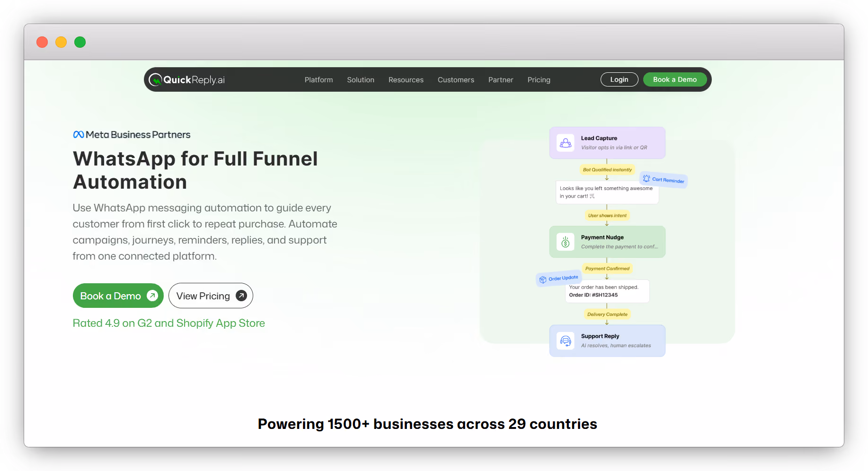Click the order shipped message bubble

tap(607, 291)
